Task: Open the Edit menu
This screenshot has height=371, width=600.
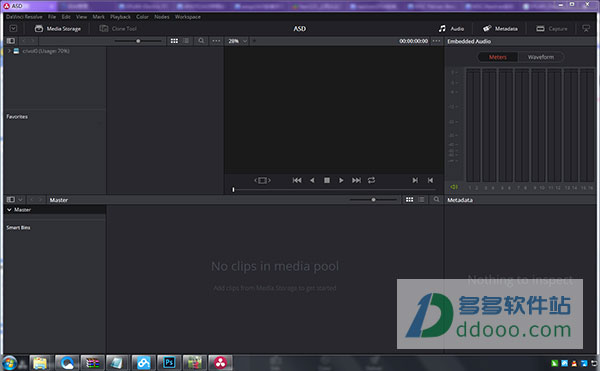Action: click(66, 17)
